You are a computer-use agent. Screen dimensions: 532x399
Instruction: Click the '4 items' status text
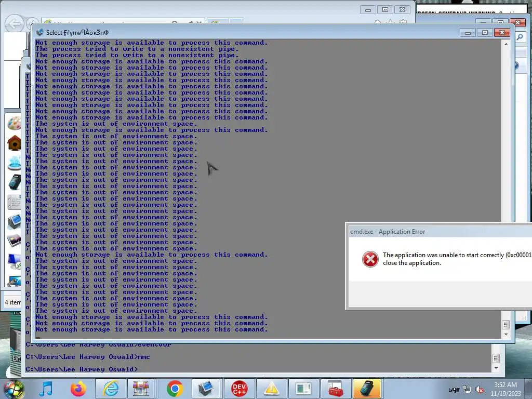point(12,302)
